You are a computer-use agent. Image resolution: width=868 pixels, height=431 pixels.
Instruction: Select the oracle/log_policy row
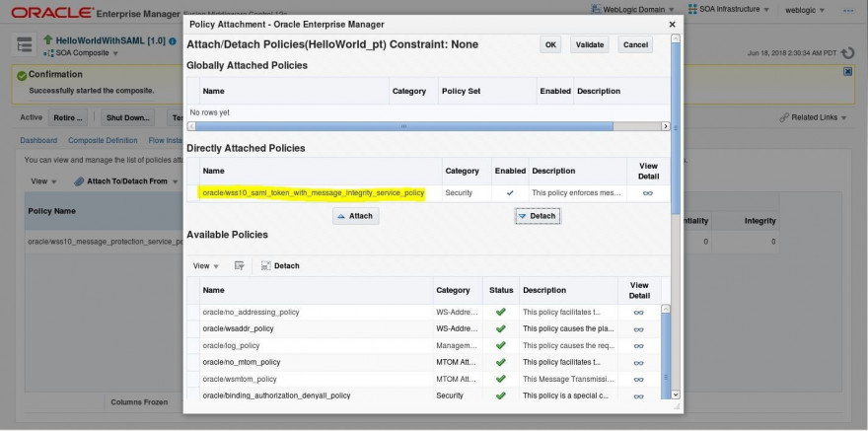(423, 345)
